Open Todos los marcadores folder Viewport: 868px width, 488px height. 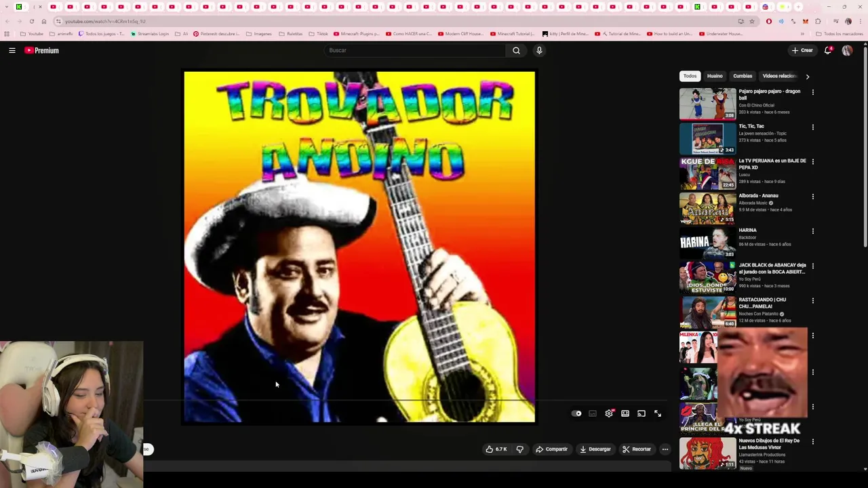click(840, 34)
